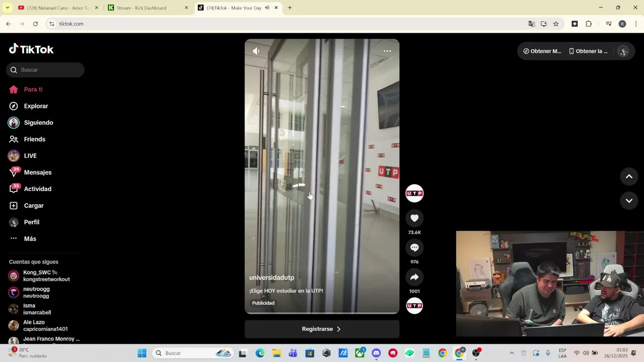Image resolution: width=644 pixels, height=362 pixels.
Task: Open Windows Start menu
Action: click(x=142, y=353)
